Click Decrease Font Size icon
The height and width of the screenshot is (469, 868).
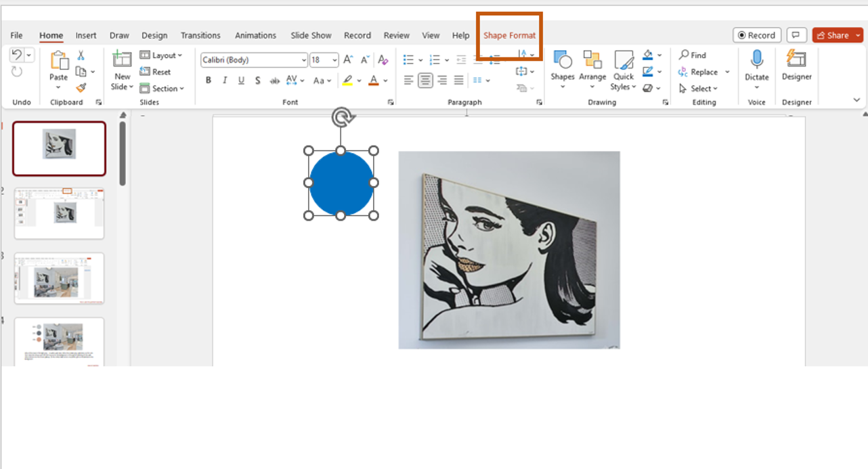pos(366,60)
